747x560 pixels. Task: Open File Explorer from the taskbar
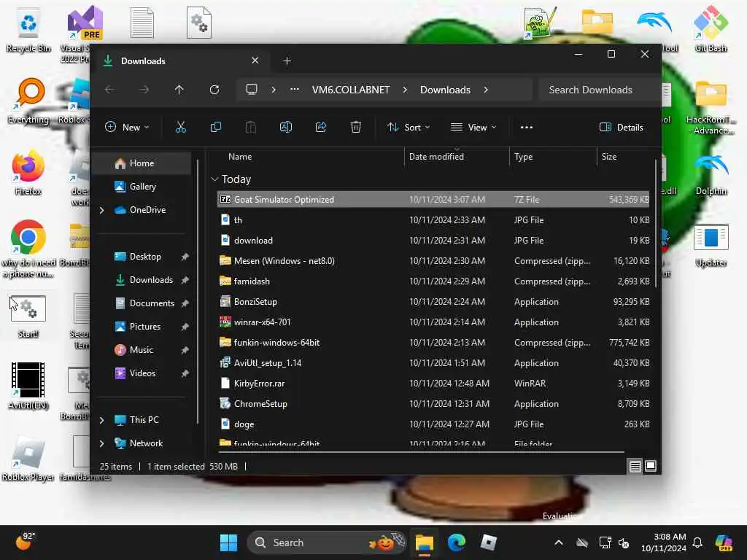[x=424, y=542]
